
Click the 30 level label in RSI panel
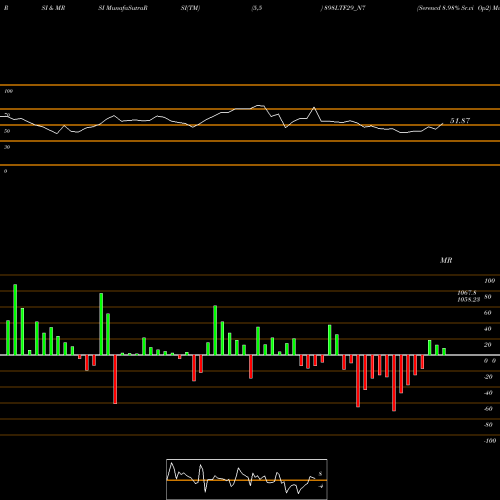7,147
